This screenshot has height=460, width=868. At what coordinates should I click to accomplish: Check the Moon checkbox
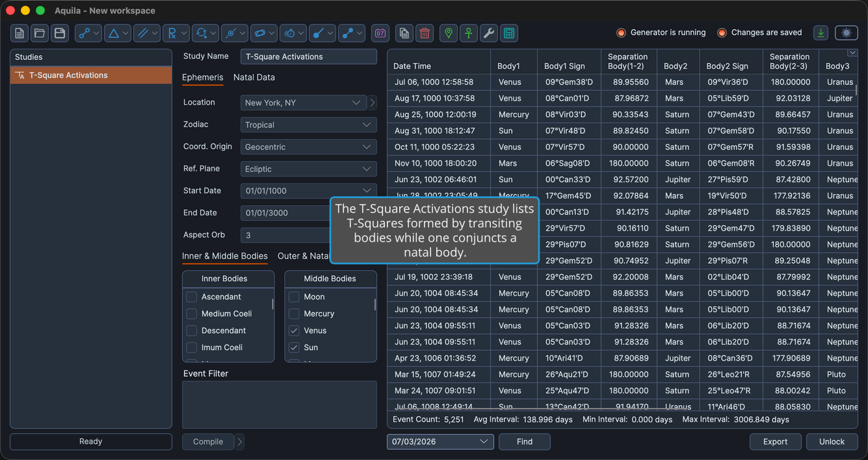(x=294, y=297)
